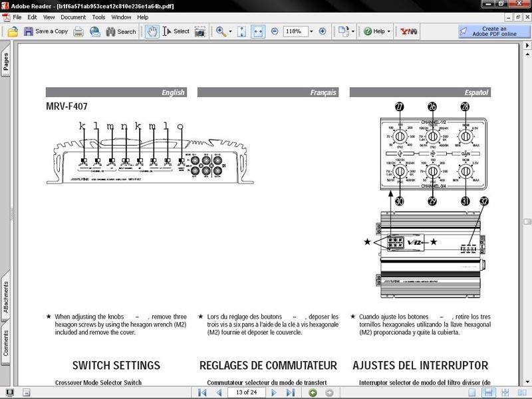
Task: Expand the zoom tool dropdown arrow
Action: pos(230,31)
